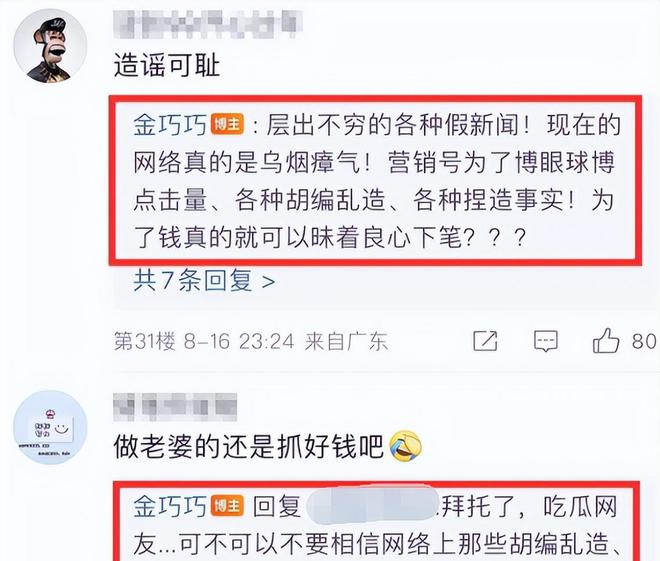Tap the share icon on the floor 31 comment
The height and width of the screenshot is (561, 660).
pyautogui.click(x=485, y=340)
